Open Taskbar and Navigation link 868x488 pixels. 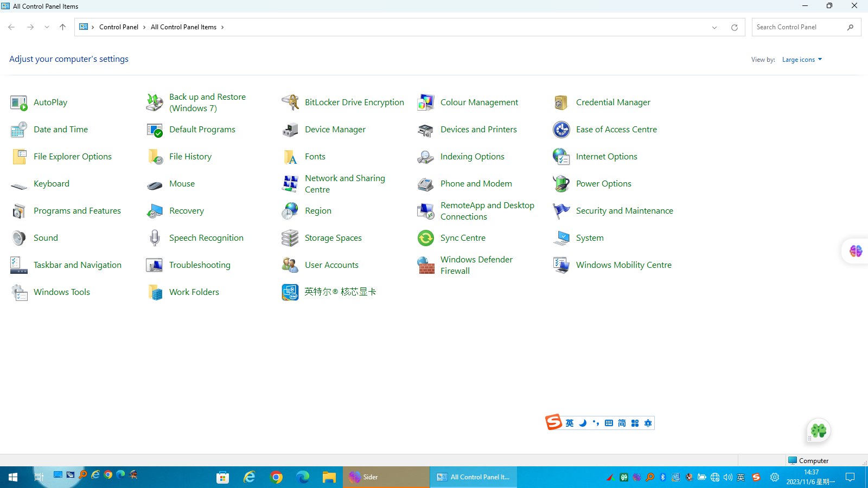[x=78, y=265]
